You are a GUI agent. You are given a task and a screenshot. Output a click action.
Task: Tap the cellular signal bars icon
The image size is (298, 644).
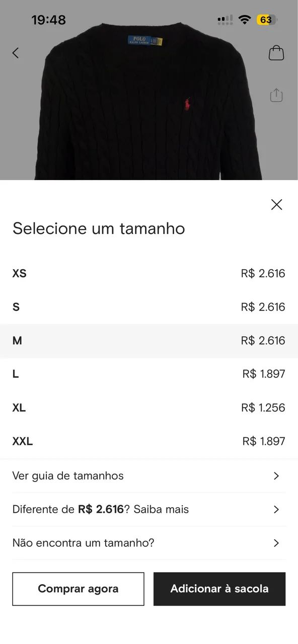point(225,20)
